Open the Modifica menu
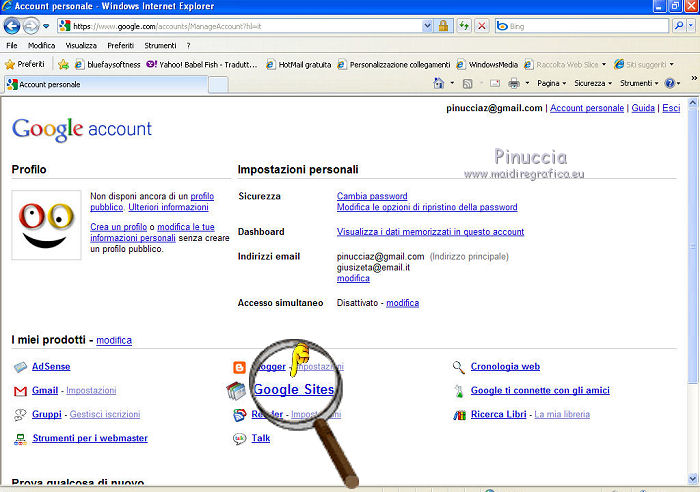Viewport: 700px width, 492px height. click(x=41, y=46)
